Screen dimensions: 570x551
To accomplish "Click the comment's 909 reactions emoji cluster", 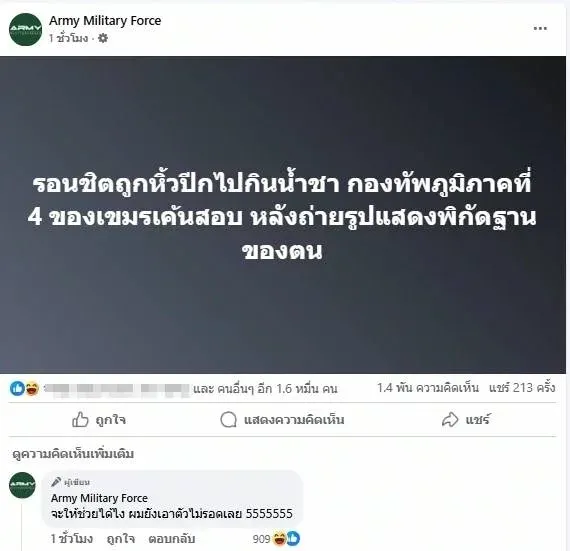I will click(286, 538).
